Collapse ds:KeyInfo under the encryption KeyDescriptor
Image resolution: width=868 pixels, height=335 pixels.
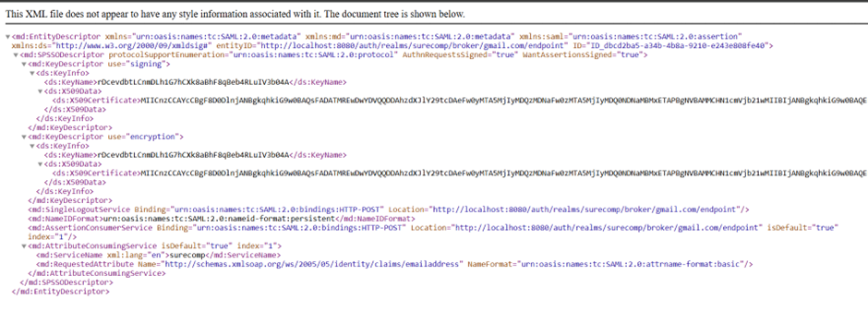[32, 146]
